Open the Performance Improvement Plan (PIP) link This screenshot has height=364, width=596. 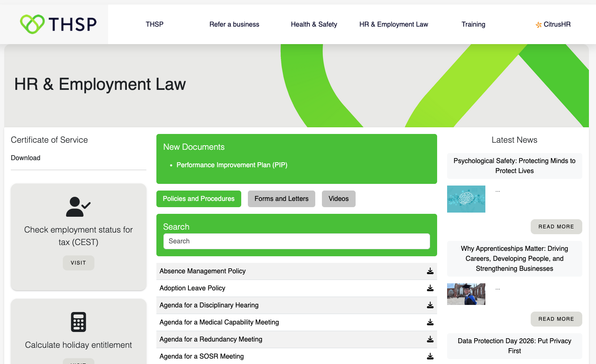tap(232, 165)
